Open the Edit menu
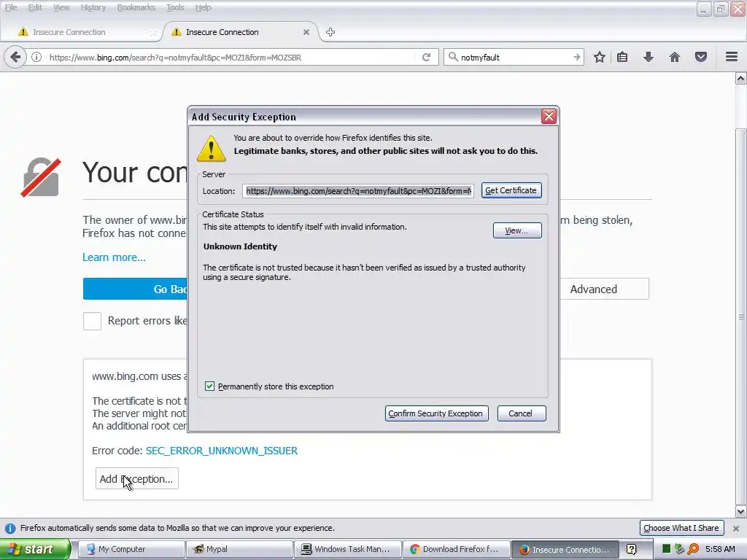This screenshot has width=747, height=560. point(35,7)
